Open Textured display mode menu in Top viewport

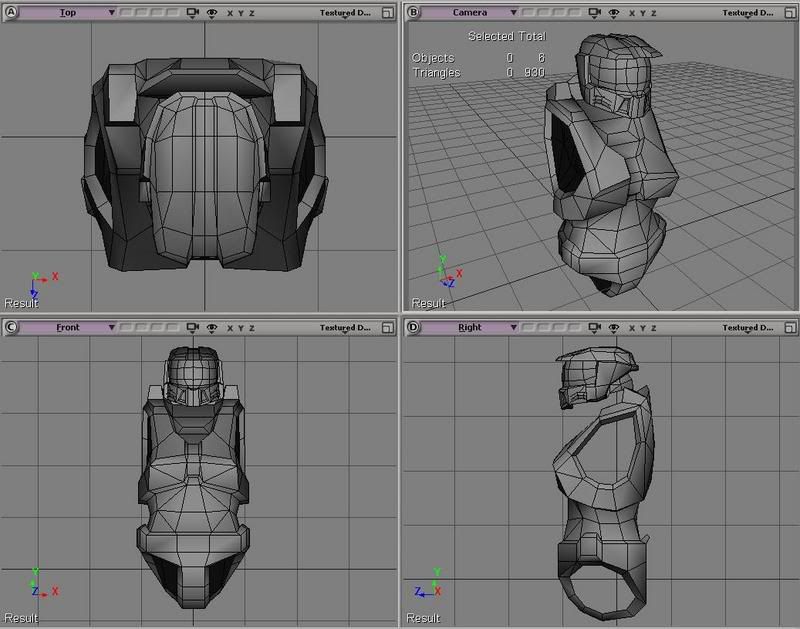(x=345, y=13)
